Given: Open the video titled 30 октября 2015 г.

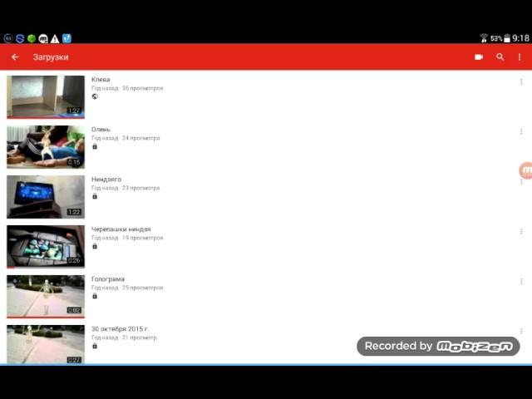Looking at the screenshot, I should click(x=120, y=329).
